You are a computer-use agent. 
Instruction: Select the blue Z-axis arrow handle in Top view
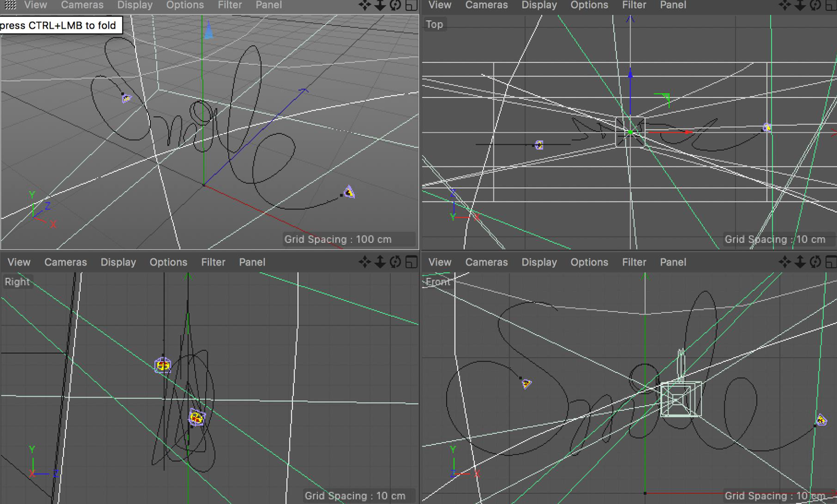point(630,75)
